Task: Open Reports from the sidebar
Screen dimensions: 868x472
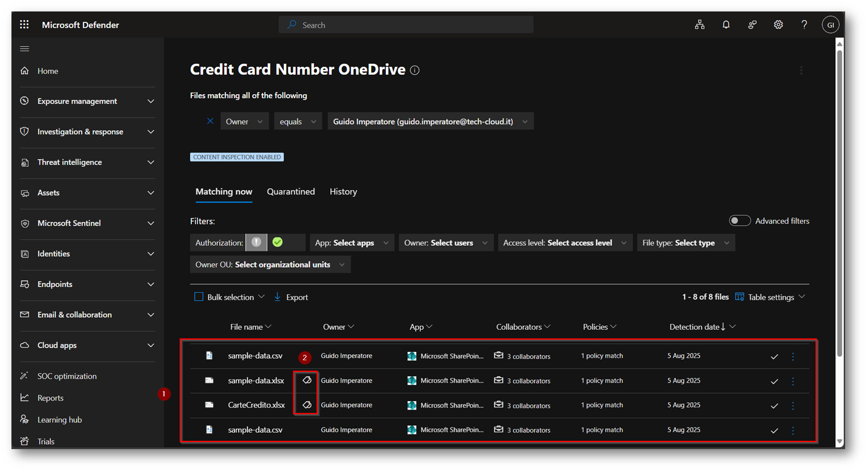Action: (x=50, y=398)
